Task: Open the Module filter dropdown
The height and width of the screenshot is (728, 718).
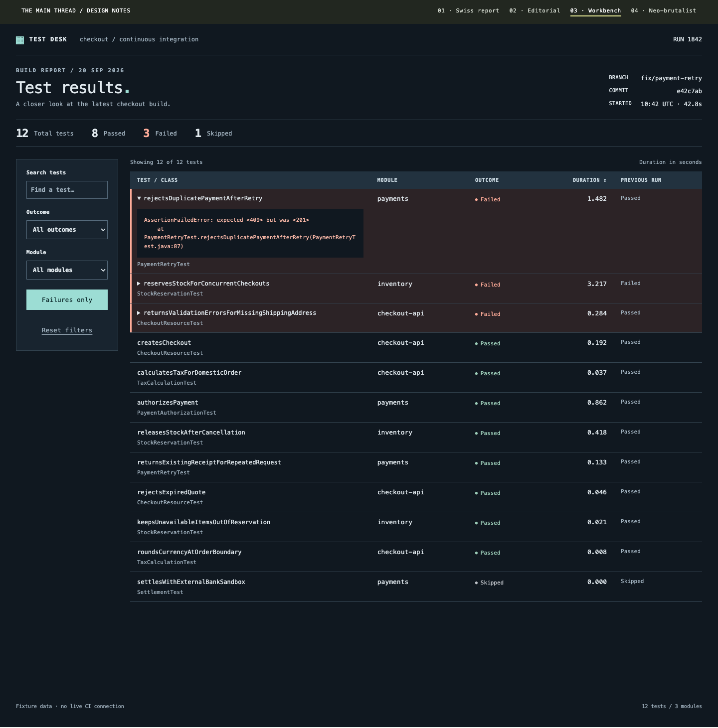Action: tap(67, 270)
